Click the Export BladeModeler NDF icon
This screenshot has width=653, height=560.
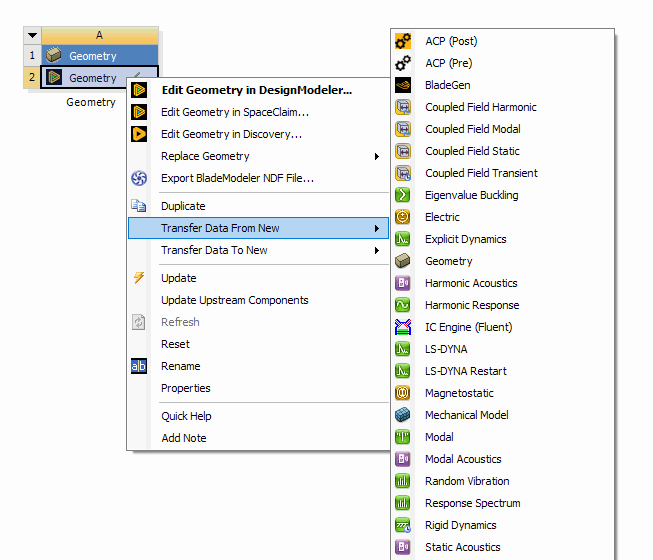[140, 178]
